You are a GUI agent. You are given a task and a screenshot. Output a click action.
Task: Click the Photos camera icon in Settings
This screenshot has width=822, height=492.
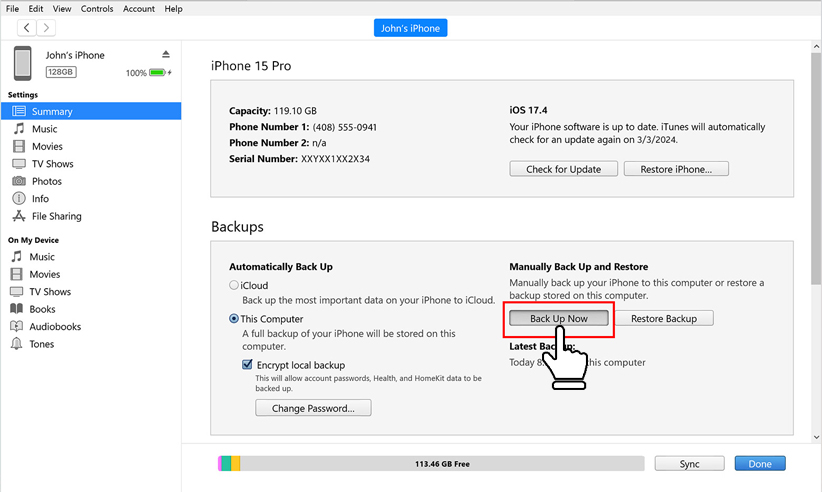click(x=19, y=181)
